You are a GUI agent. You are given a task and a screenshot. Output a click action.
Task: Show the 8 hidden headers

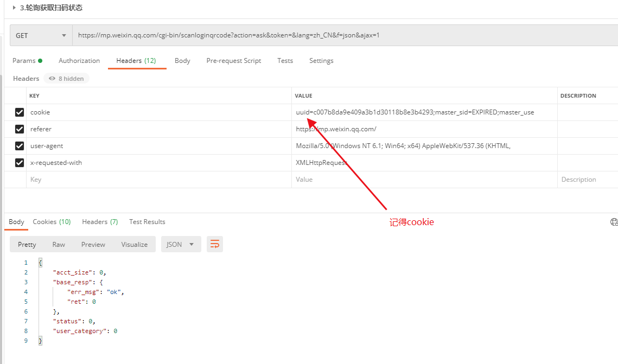tap(67, 79)
